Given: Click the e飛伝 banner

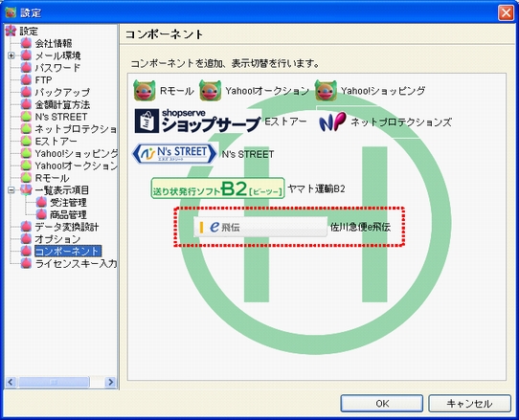Looking at the screenshot, I should click(260, 227).
